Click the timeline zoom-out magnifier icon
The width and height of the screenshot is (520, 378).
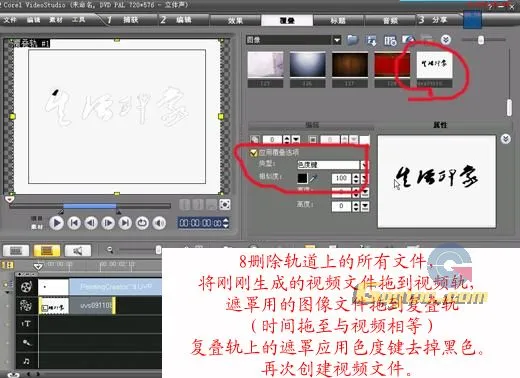click(110, 250)
